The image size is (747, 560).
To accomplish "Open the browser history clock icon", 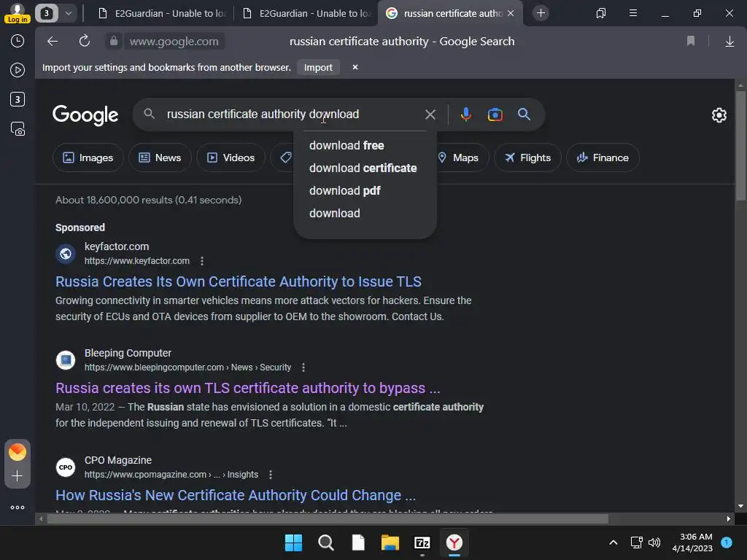I will pos(18,41).
